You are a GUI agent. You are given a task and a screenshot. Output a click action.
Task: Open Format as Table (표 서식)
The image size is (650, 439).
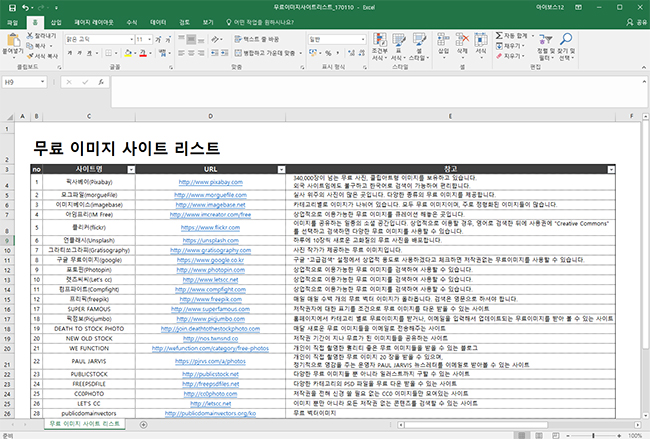[x=398, y=46]
